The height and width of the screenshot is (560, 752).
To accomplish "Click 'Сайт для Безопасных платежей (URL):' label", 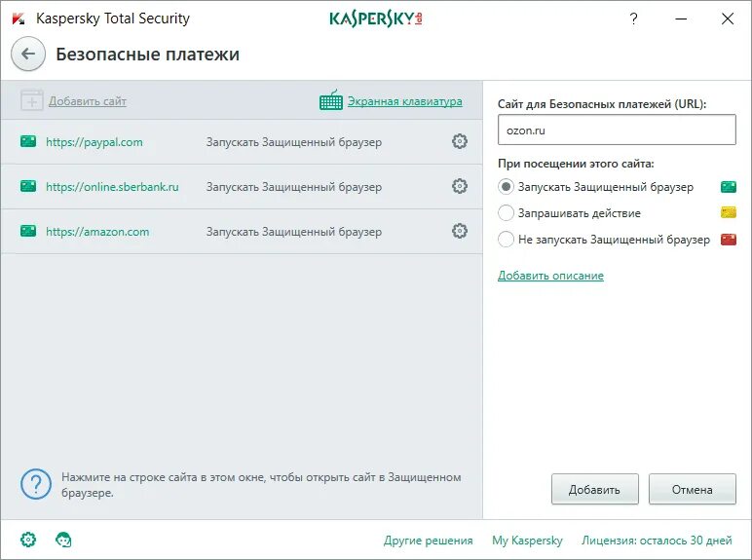I will (x=602, y=104).
